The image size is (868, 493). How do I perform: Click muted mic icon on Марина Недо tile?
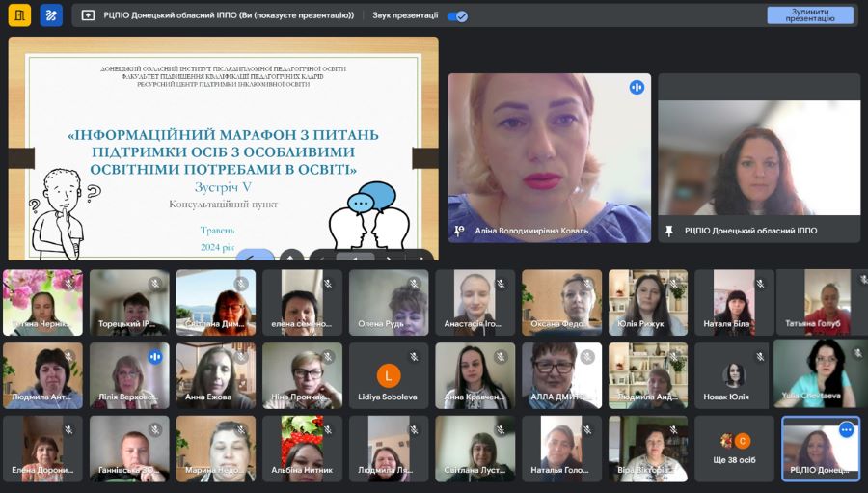coord(241,429)
